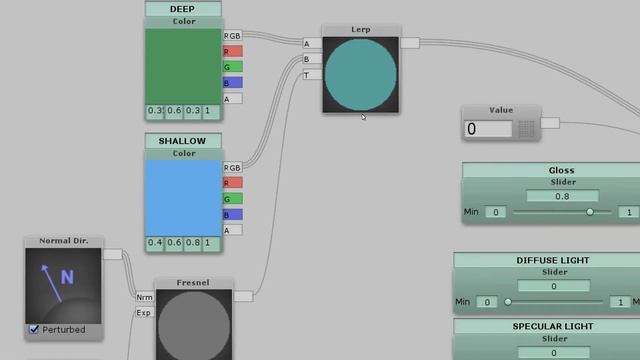Click the Value node number field
Image resolution: width=640 pixels, height=360 pixels.
coord(488,129)
